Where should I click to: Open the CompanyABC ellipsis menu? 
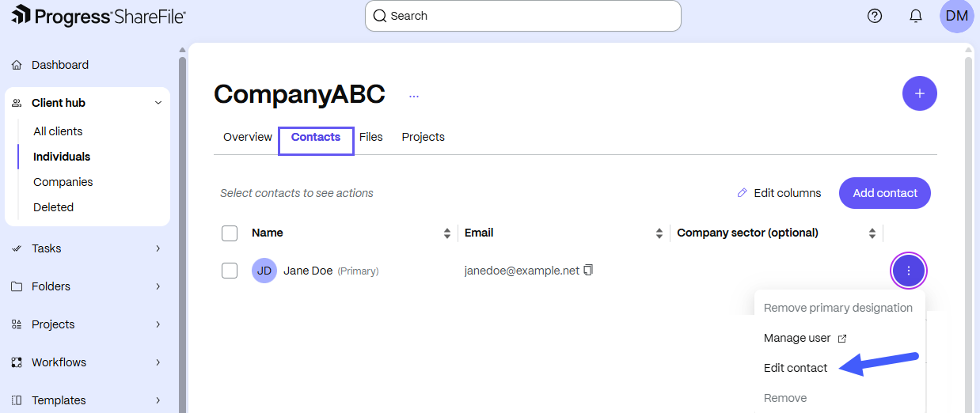[414, 96]
